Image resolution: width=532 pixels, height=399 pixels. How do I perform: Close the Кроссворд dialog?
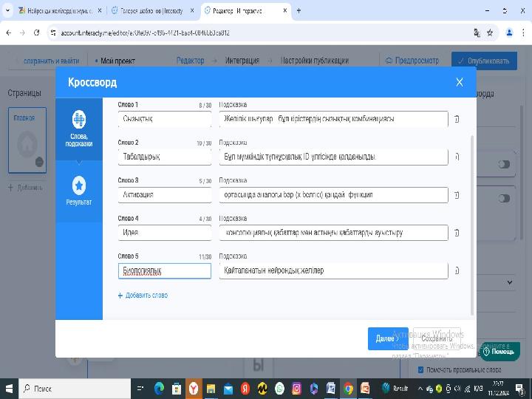pos(460,82)
